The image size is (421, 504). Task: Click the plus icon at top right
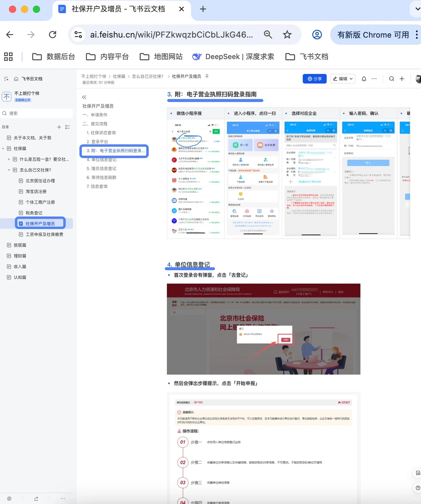tap(402, 79)
